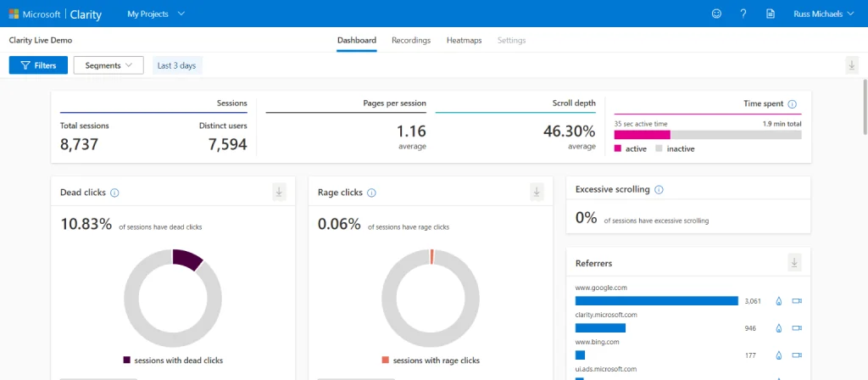This screenshot has height=380, width=868.
Task: Open the help question mark icon
Action: click(743, 14)
